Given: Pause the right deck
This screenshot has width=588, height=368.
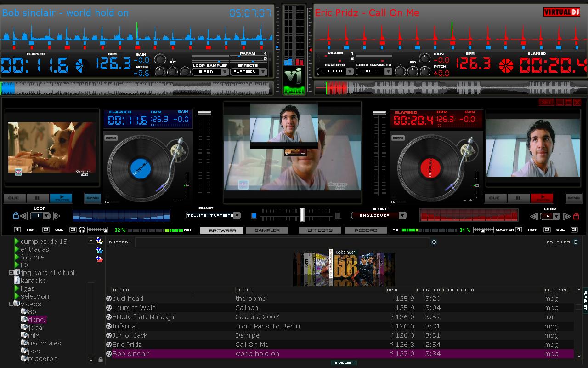Looking at the screenshot, I should click(x=518, y=198).
